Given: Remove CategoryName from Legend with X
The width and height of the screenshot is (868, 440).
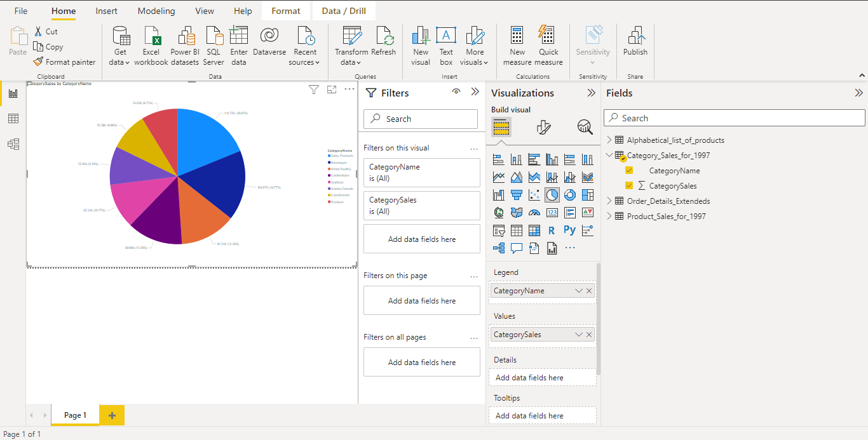Looking at the screenshot, I should pyautogui.click(x=589, y=291).
